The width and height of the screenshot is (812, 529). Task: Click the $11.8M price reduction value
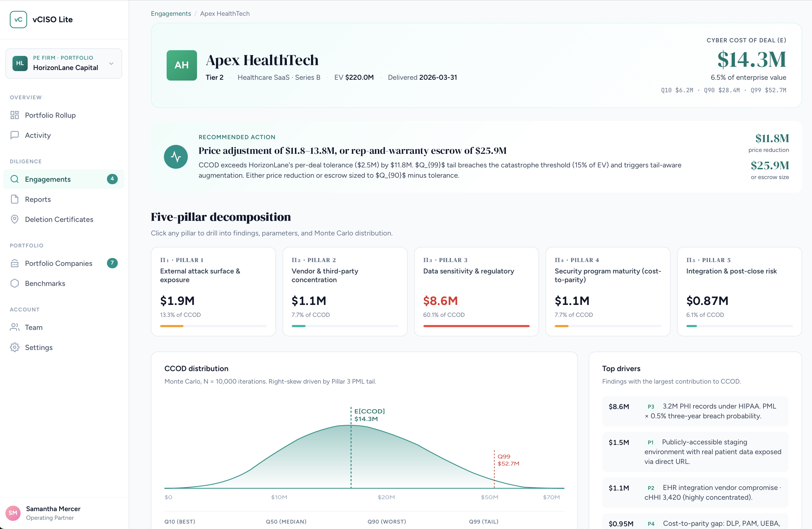[x=772, y=138]
